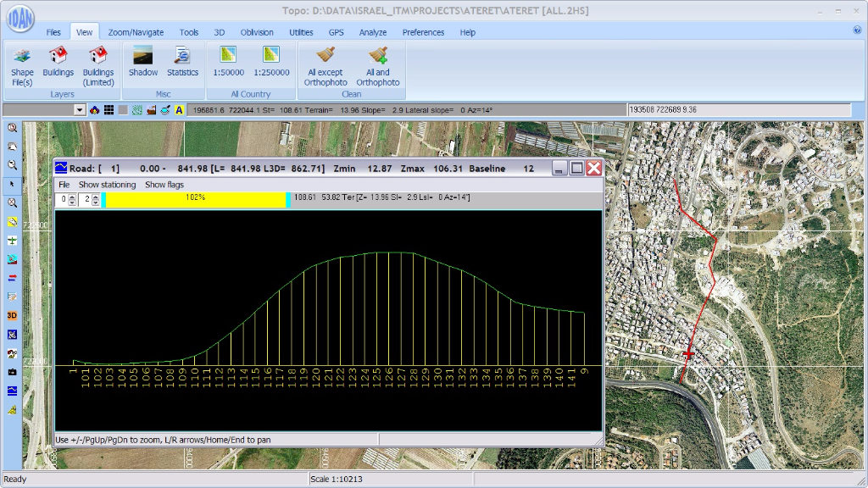
Task: Toggle Show stationing in profile window
Action: coord(107,185)
